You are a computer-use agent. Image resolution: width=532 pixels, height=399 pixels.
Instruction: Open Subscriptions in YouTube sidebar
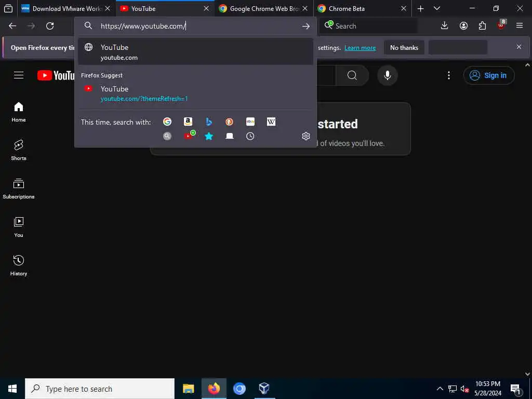point(19,189)
